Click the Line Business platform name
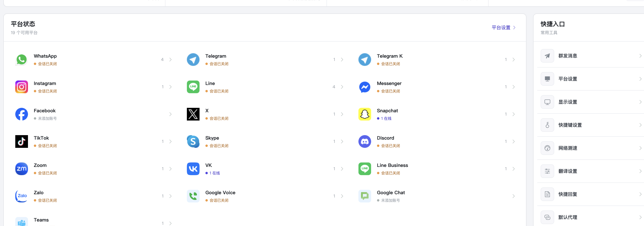Image resolution: width=644 pixels, height=226 pixels. (x=392, y=165)
